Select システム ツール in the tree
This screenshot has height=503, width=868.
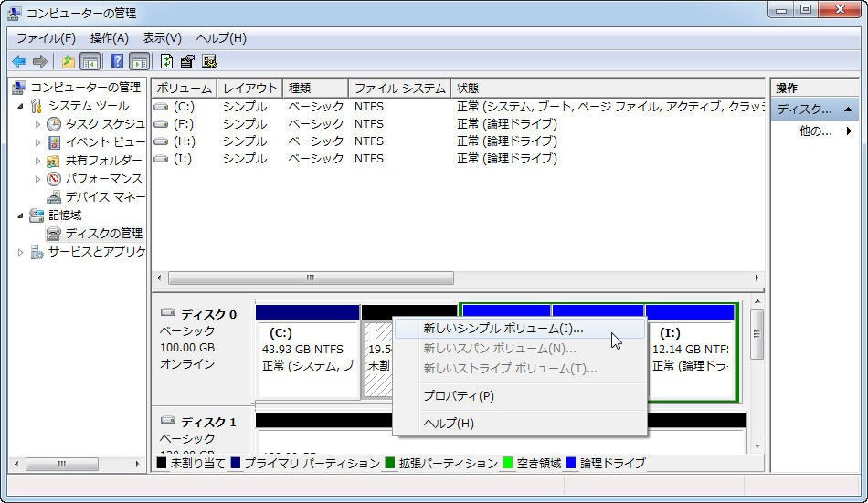[88, 106]
